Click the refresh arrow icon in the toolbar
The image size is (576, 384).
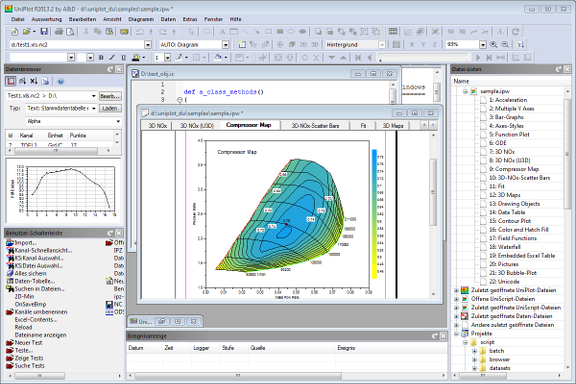click(x=516, y=32)
